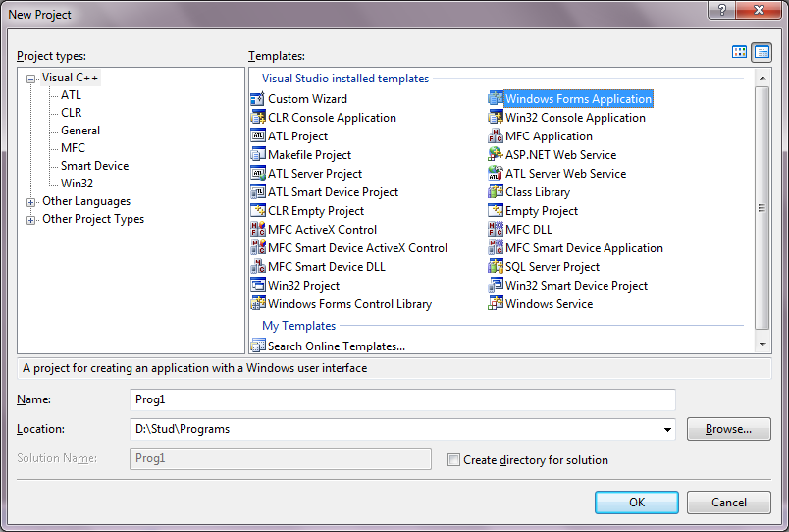
Task: Select ATL under Visual C++
Action: [71, 95]
